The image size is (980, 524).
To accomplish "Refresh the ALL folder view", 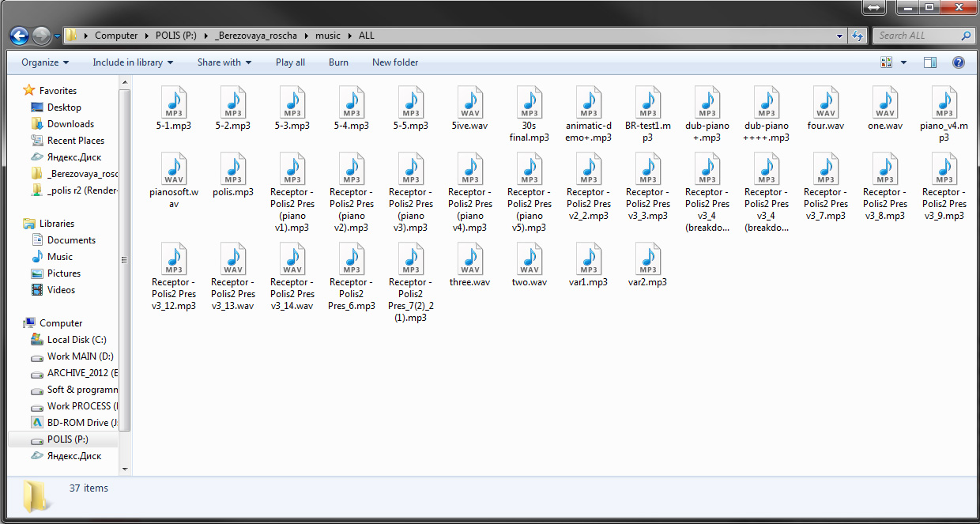I will tap(858, 36).
